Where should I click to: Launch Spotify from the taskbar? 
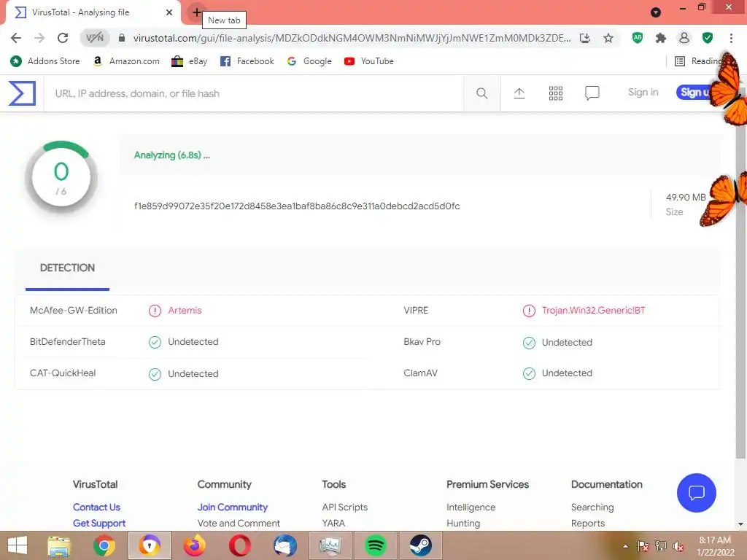(x=375, y=545)
